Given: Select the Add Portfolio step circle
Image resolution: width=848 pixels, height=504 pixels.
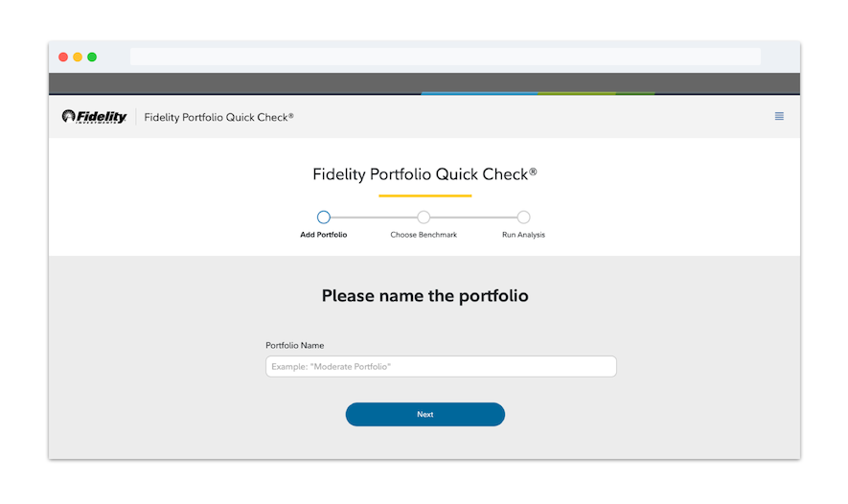Looking at the screenshot, I should click(x=324, y=218).
